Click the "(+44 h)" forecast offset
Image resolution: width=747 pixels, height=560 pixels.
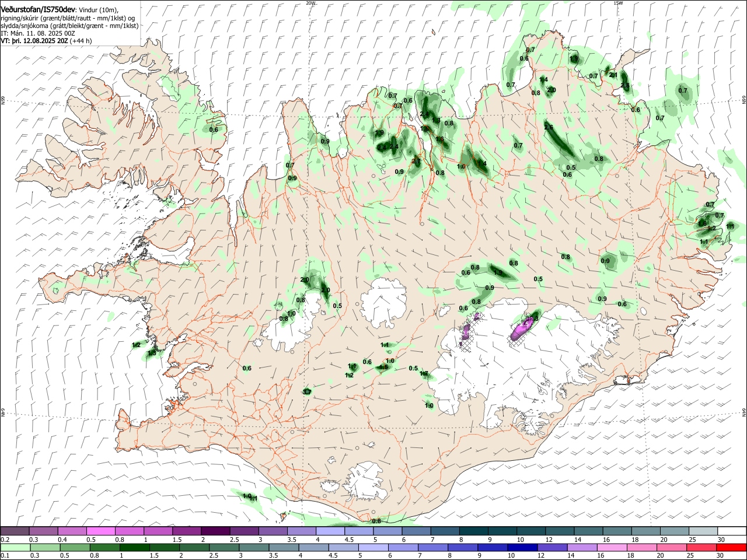(82, 41)
